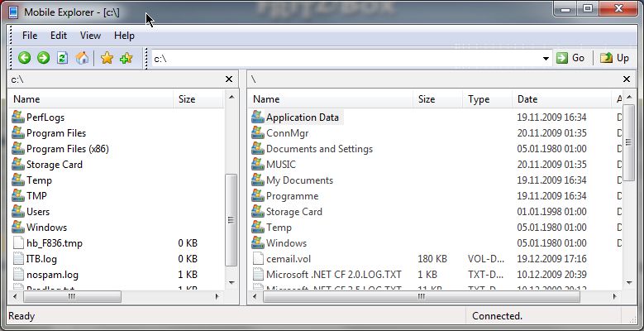Click right pane vertical scrollbar thumb
The height and width of the screenshot is (331, 644).
[x=629, y=142]
